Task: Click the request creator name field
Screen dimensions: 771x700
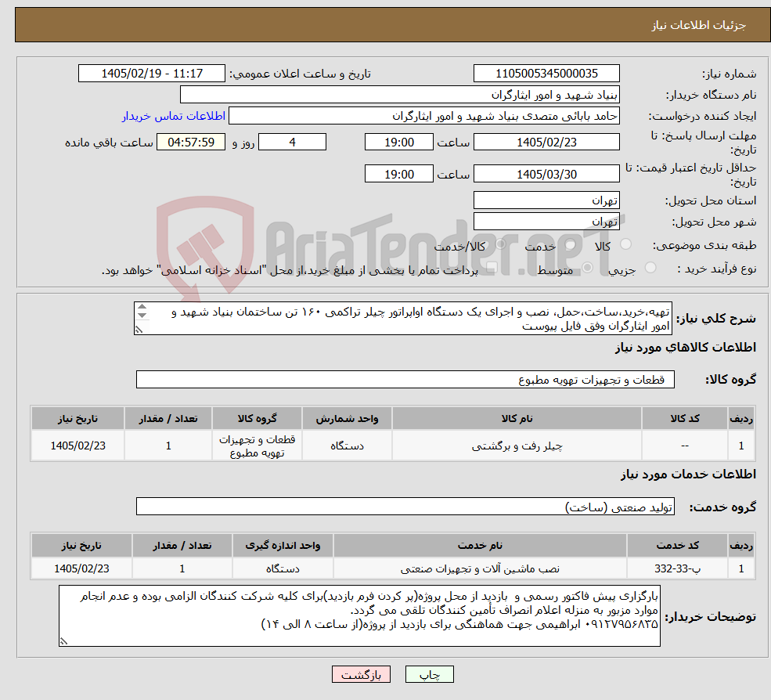Action: (x=423, y=116)
